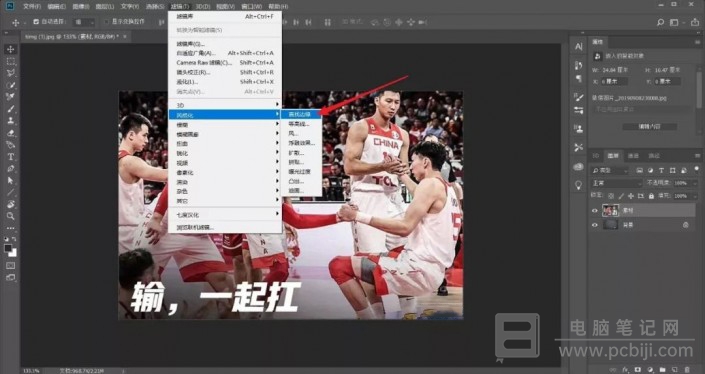Open the 类型 layer filter dropdown

pyautogui.click(x=609, y=170)
